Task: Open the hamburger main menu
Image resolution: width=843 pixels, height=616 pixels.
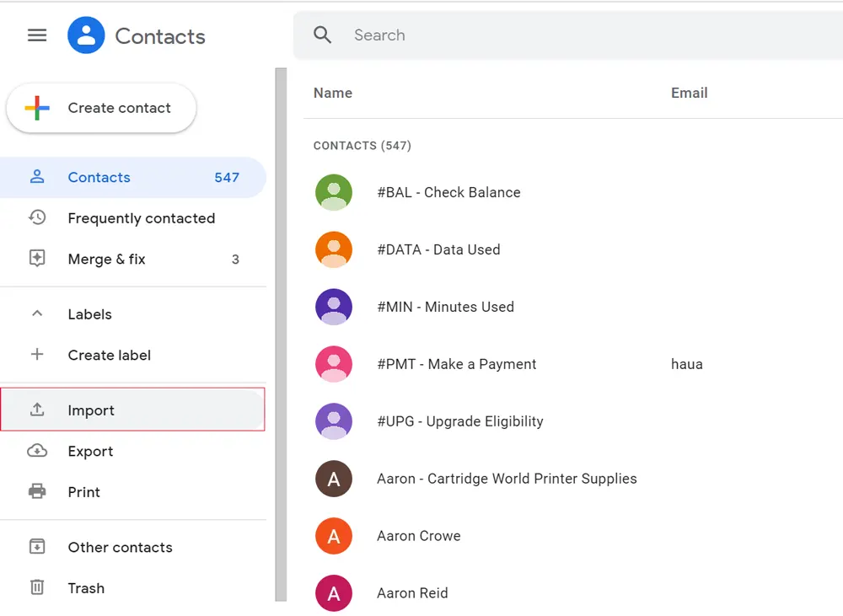Action: (x=37, y=35)
